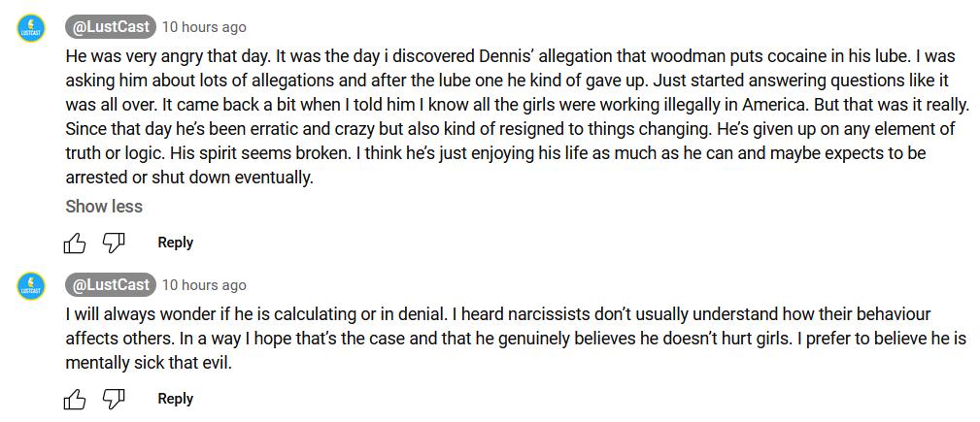Dislike the comment starting "He was very angry"

tap(114, 243)
